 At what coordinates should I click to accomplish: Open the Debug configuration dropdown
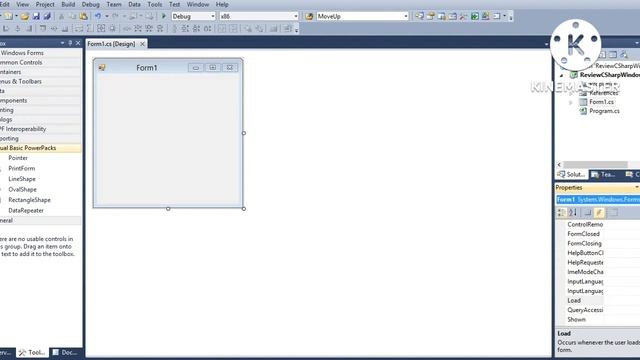213,16
